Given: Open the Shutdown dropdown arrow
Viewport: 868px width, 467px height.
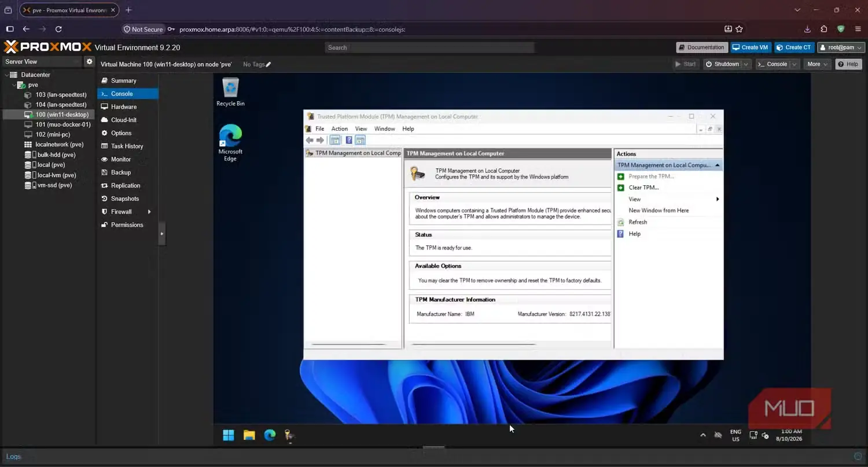Looking at the screenshot, I should [x=746, y=64].
